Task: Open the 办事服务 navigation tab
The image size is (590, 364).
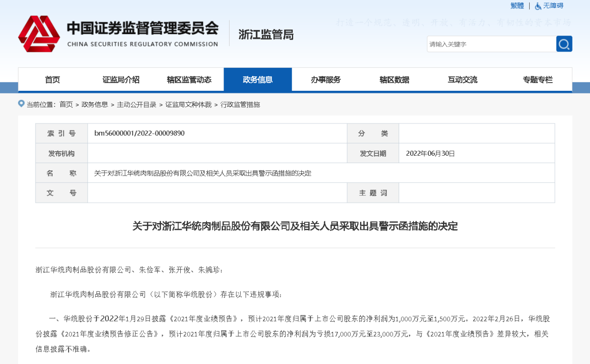Action: tap(326, 80)
